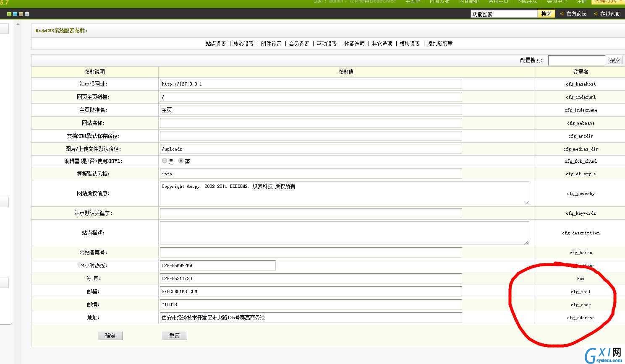Click the 官方论坛 speaker icon

[562, 14]
